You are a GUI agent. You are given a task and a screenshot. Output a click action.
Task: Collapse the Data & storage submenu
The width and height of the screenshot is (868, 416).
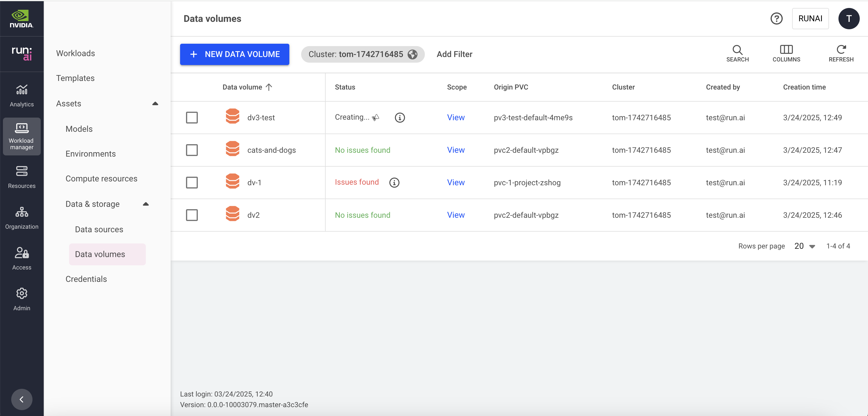click(x=146, y=204)
